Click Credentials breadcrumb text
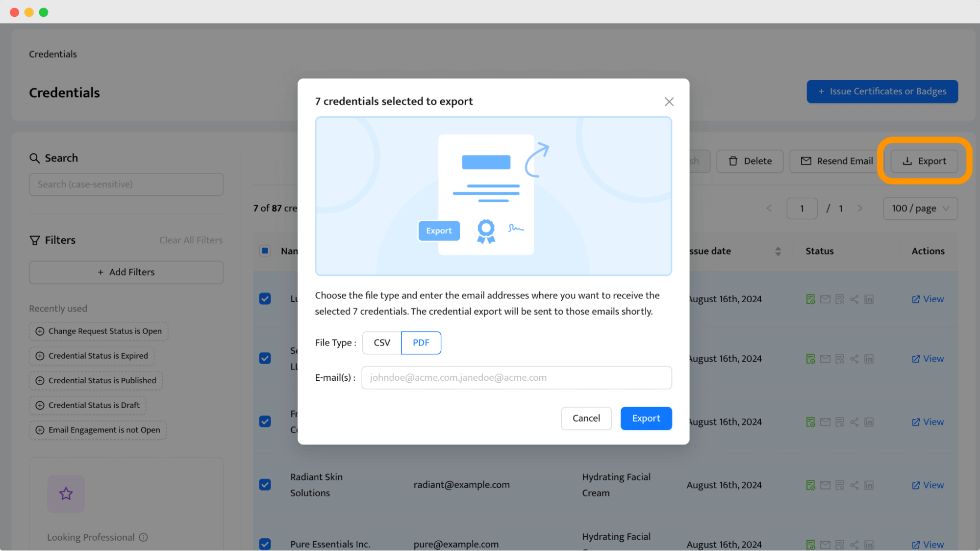This screenshot has height=551, width=980. point(52,54)
